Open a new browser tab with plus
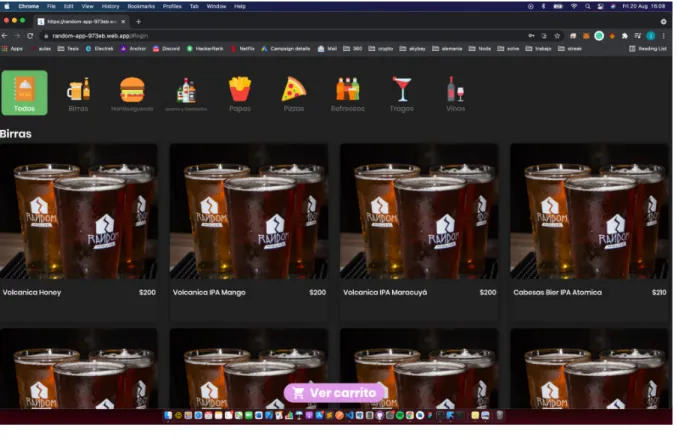Viewport: 677px width, 439px height. (x=138, y=22)
